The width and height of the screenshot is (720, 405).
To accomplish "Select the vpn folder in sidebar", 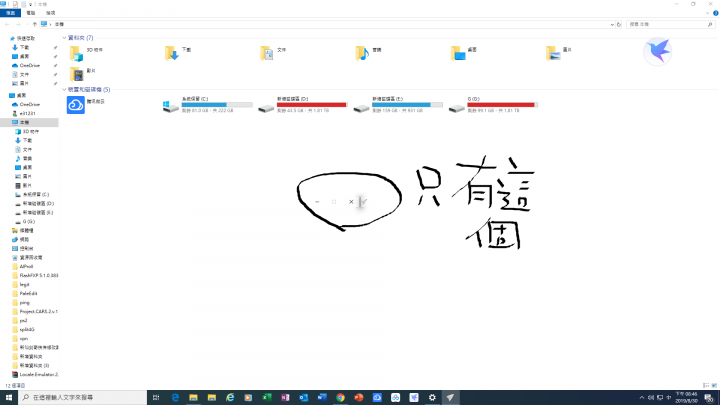I will click(23, 338).
